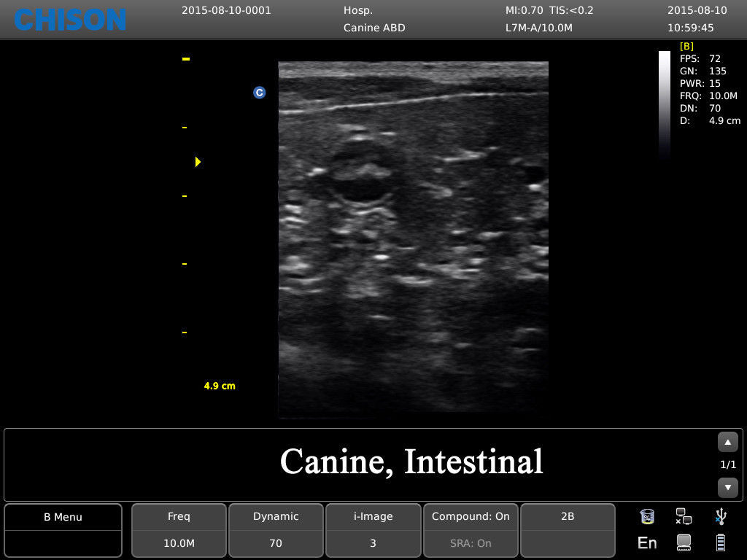
Task: Select the yellow focus position marker arrow
Action: pos(197,162)
